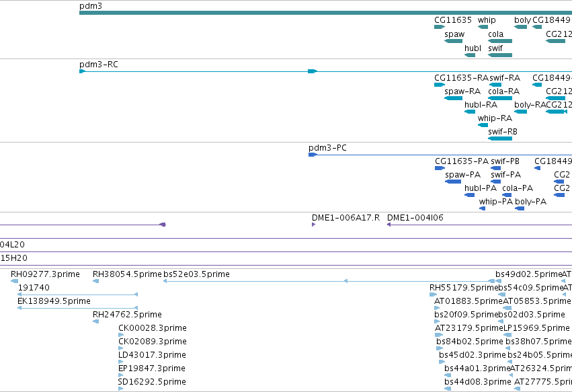Screen dimensions: 572x392
Task: Click the spaw-PA protein label
Action: (462, 175)
